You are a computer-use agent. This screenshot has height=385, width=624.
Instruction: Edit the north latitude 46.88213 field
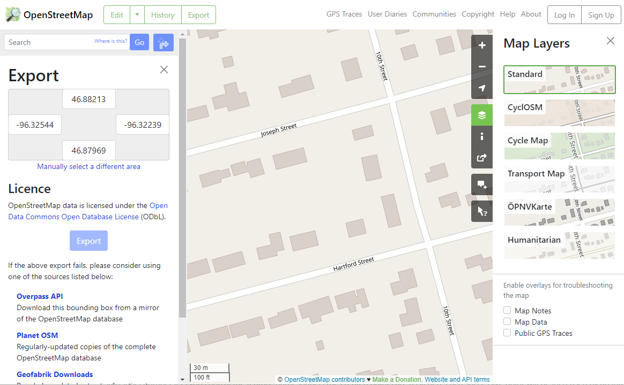(x=89, y=99)
